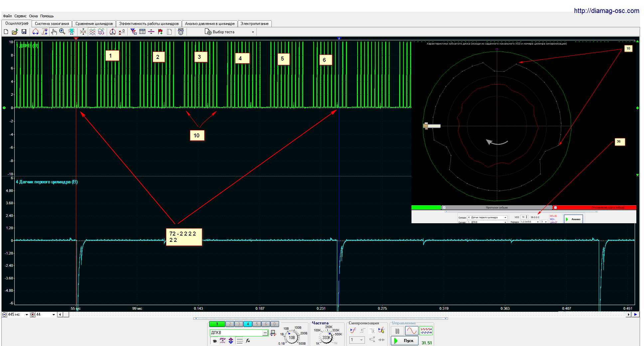Click the purple waveform filter icon
644x346 pixels.
point(223,341)
